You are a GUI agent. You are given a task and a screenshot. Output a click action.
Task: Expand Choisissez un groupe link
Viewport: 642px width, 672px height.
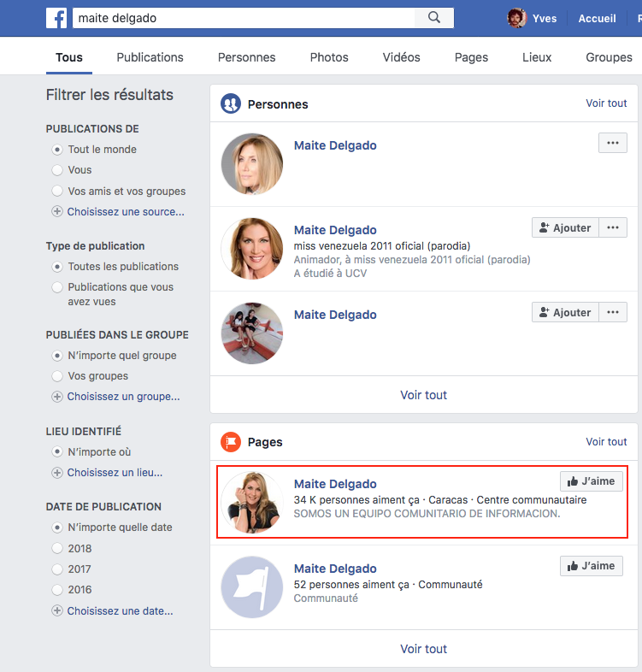[123, 397]
